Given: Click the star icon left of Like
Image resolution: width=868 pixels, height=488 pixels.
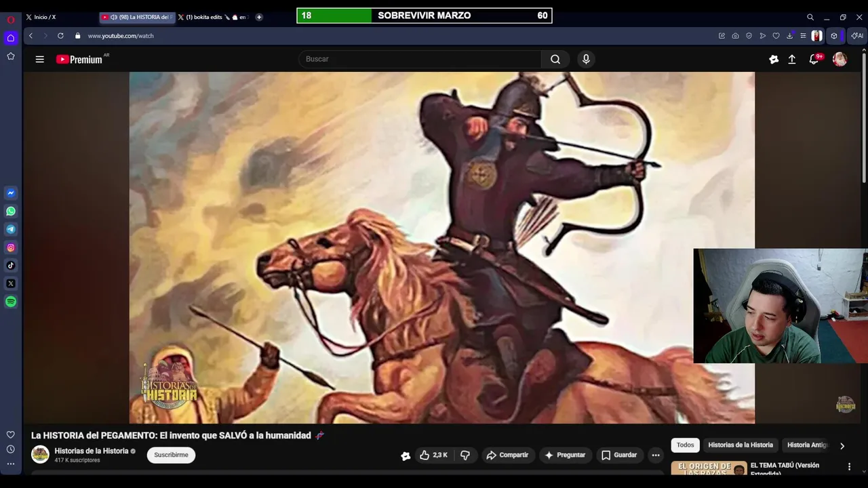Looking at the screenshot, I should click(x=406, y=455).
